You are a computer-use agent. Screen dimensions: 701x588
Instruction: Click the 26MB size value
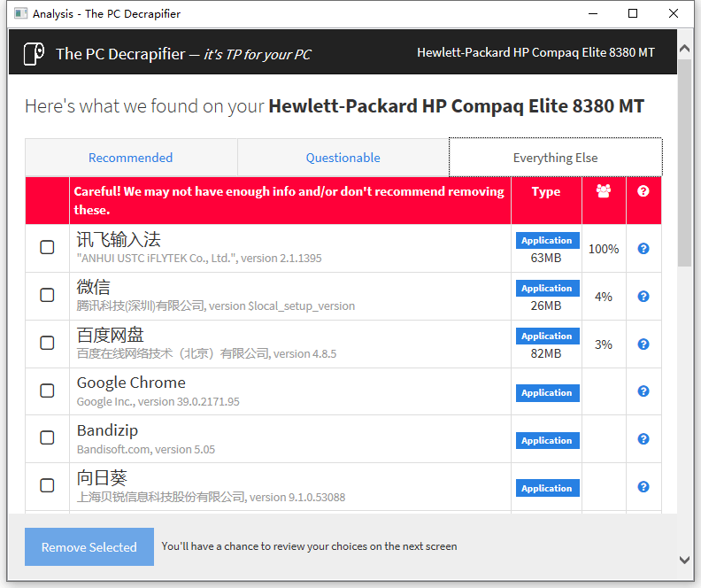point(546,306)
